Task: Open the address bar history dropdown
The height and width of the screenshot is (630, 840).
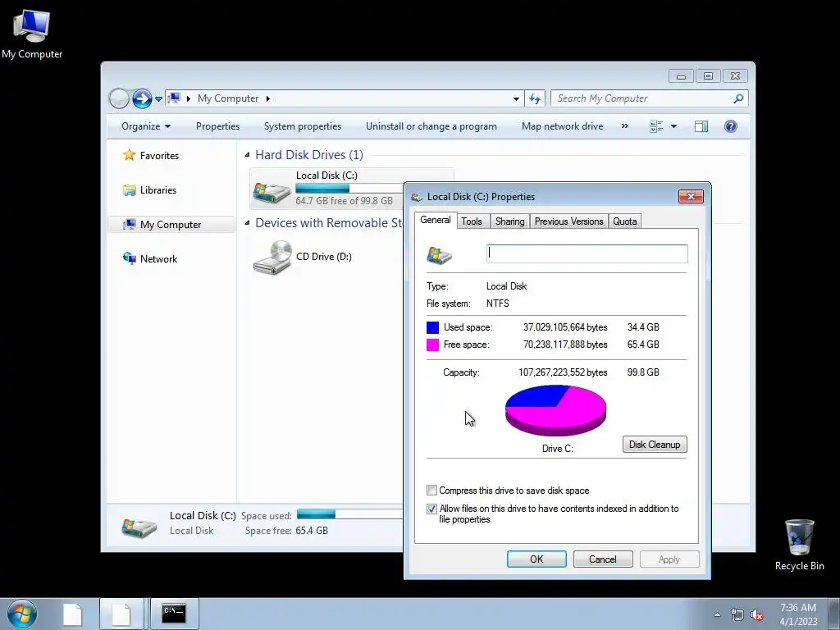Action: point(516,98)
